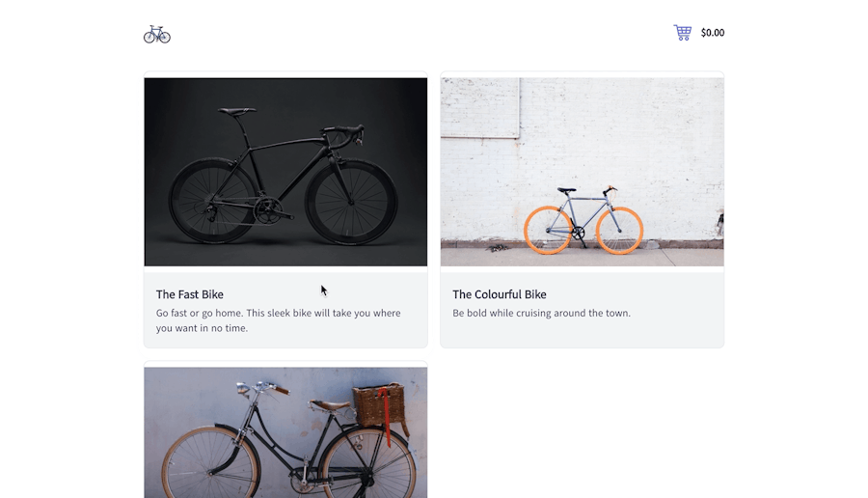This screenshot has width=868, height=498.
Task: Click the vintage bike's brown saddle
Action: pos(331,405)
